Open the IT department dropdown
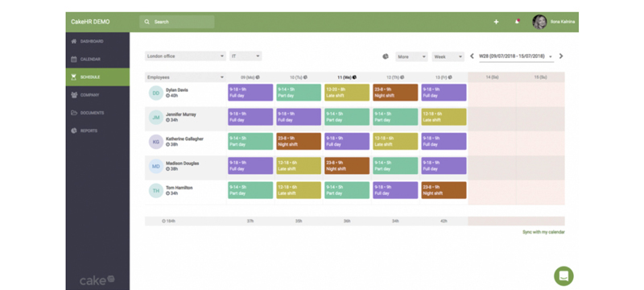This screenshot has width=644, height=290. [246, 56]
